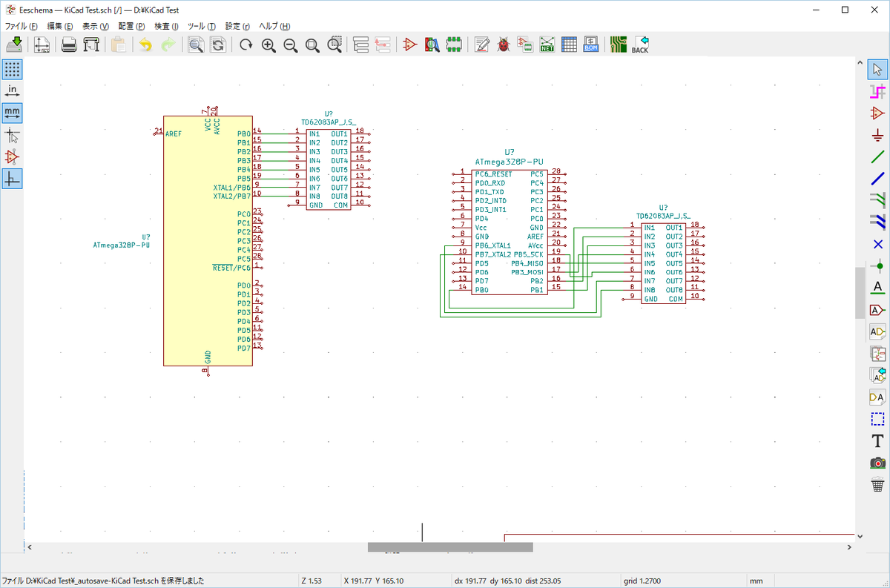The width and height of the screenshot is (890, 588).
Task: Open the ツール (T) menu
Action: pyautogui.click(x=202, y=26)
